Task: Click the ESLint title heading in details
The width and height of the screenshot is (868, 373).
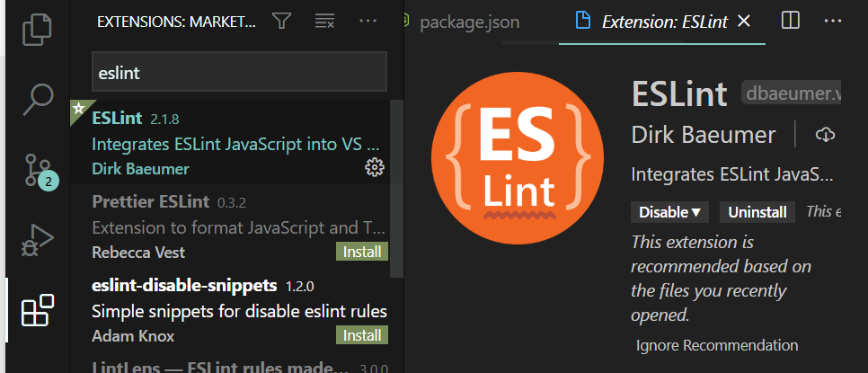Action: [679, 93]
